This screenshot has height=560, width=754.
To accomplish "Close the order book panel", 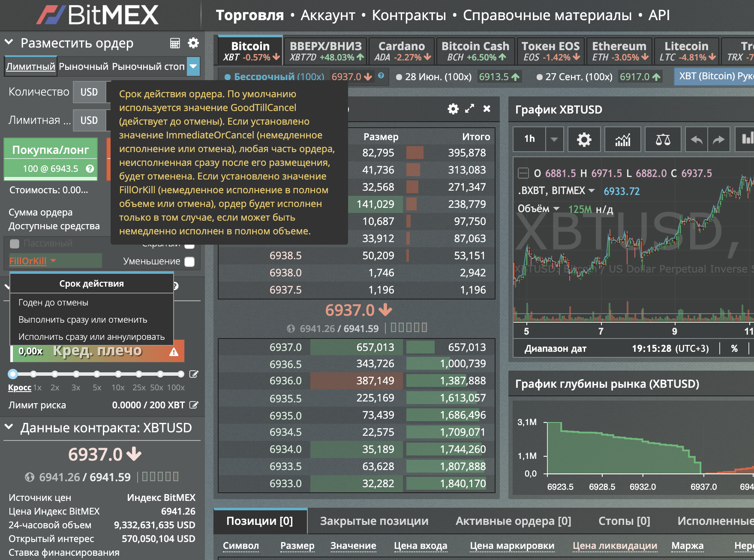I will (487, 108).
